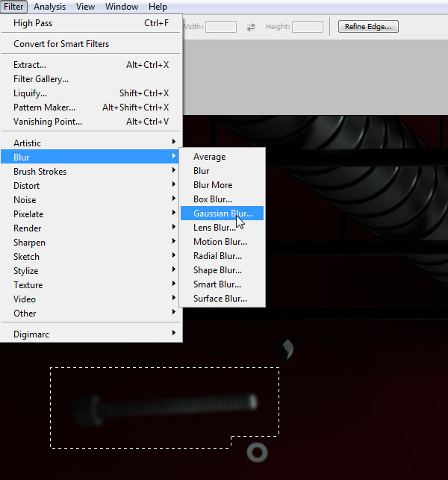Open the View menu
This screenshot has width=448, height=480.
click(85, 7)
